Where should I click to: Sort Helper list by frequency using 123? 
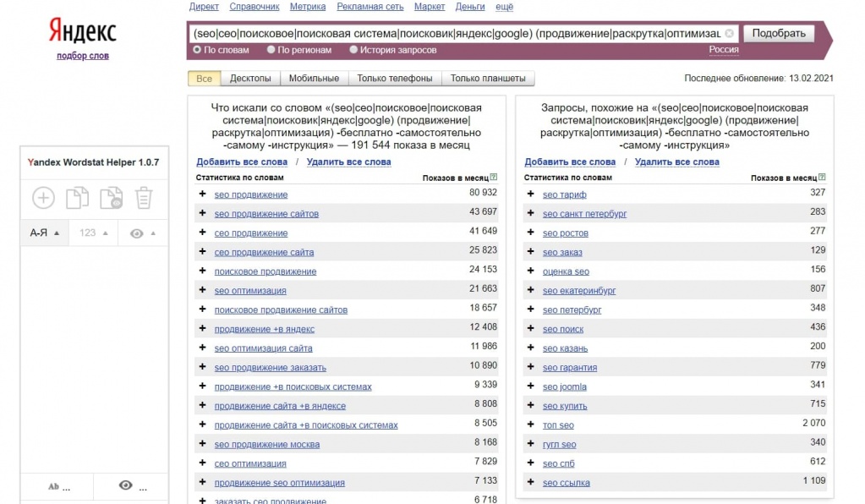(x=93, y=233)
